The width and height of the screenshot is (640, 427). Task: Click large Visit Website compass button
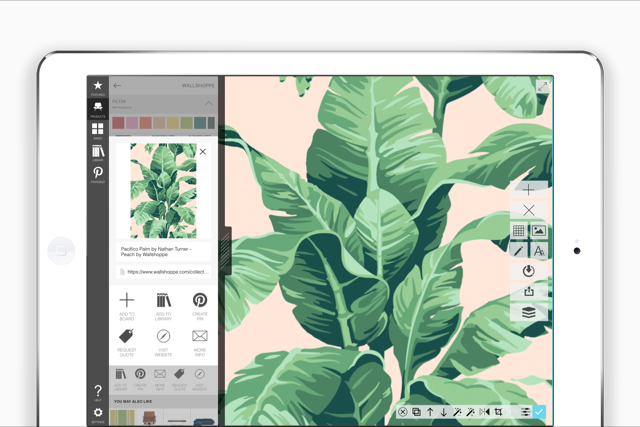(x=163, y=342)
